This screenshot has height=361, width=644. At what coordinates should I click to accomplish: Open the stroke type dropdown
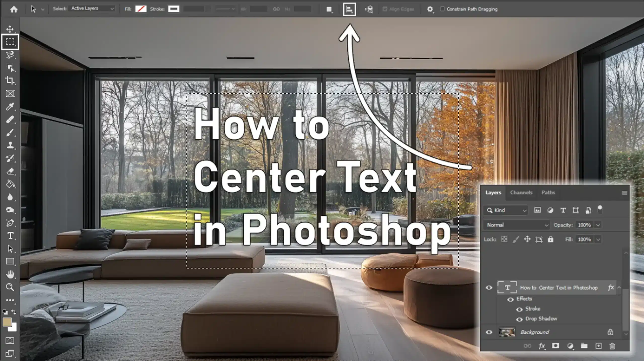tap(226, 9)
